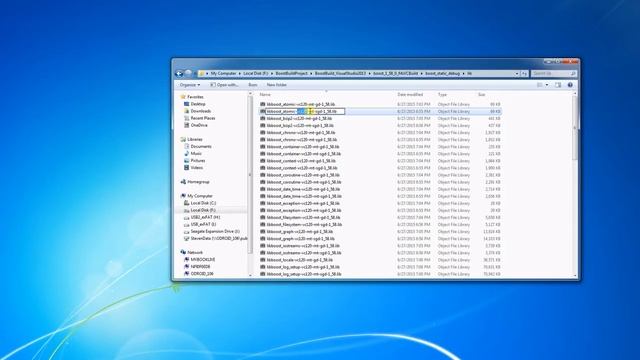The image size is (640, 360).
Task: Refresh the folder via address bar button
Action: coord(524,73)
